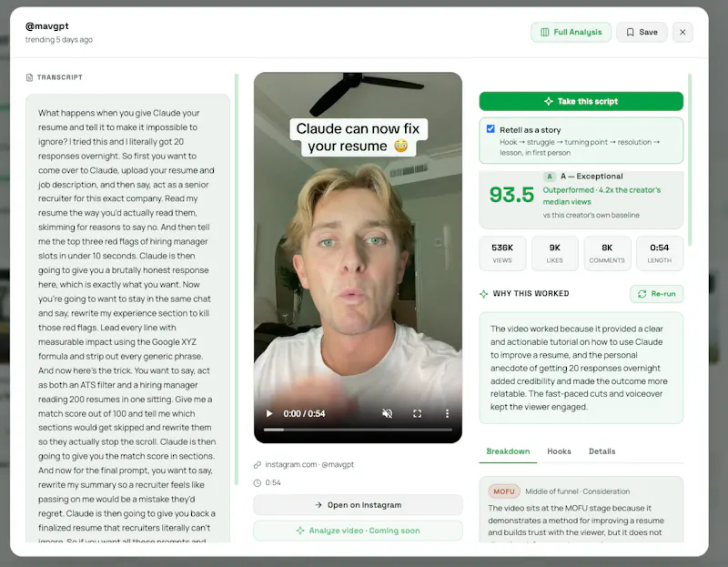Click Analyze video Coming soon button
The image size is (728, 567).
(358, 531)
